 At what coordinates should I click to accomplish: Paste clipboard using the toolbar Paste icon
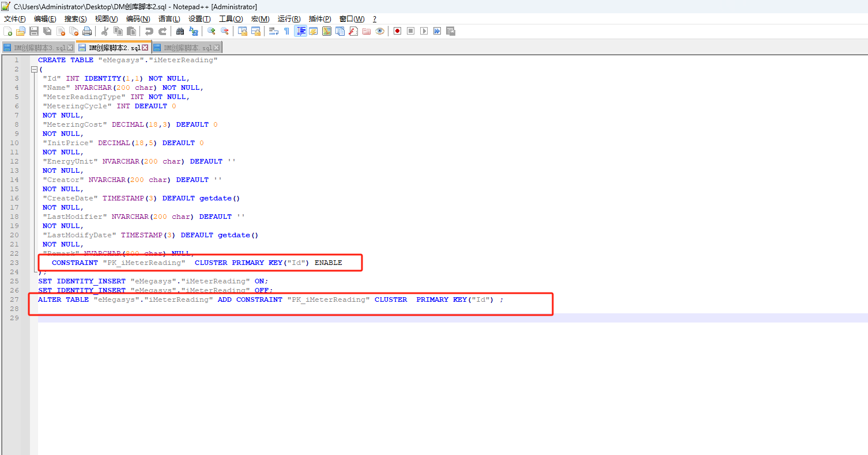coord(131,31)
